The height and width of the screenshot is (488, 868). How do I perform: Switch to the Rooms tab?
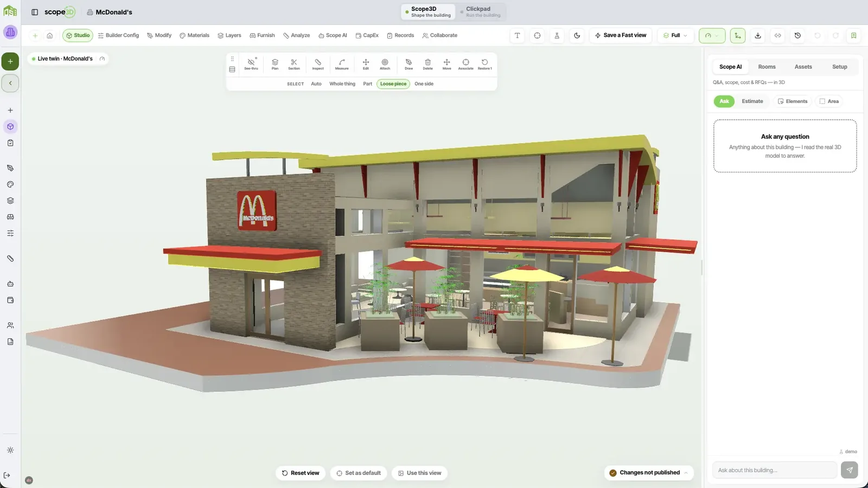tap(767, 67)
